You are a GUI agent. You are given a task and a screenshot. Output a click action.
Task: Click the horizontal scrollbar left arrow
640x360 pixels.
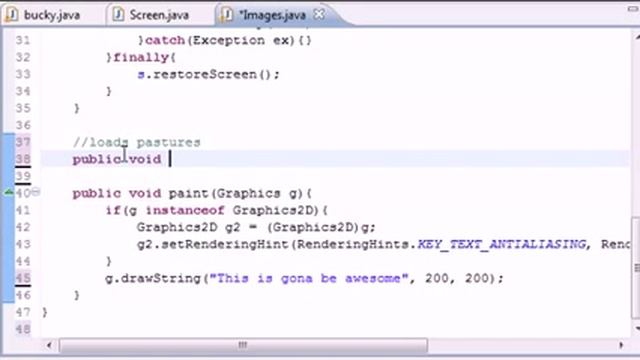(x=49, y=345)
